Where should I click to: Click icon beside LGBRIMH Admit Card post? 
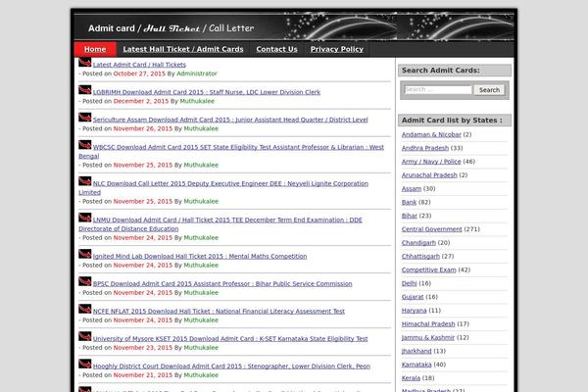[x=84, y=89]
